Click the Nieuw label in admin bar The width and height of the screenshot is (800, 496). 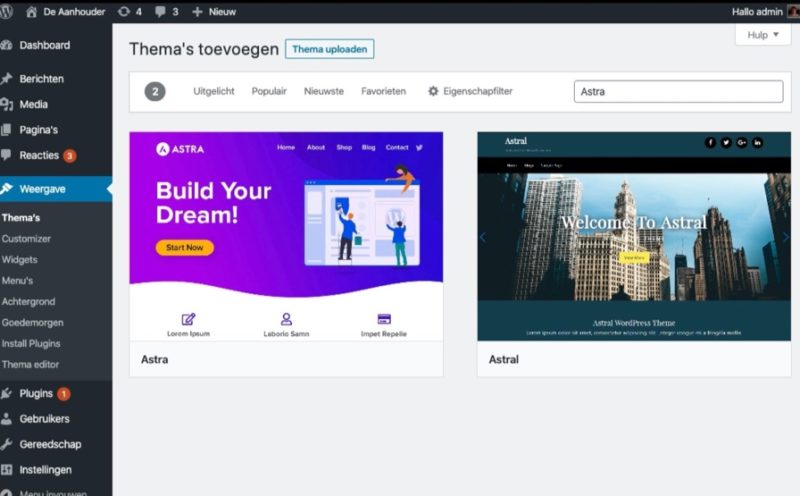[222, 11]
